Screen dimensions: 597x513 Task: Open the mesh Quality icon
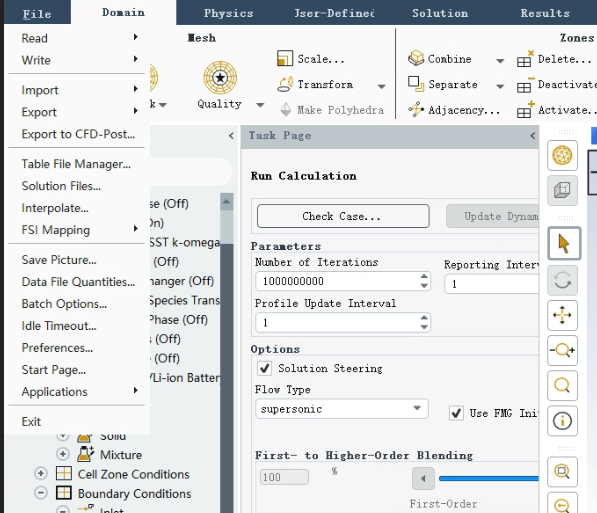[x=220, y=78]
